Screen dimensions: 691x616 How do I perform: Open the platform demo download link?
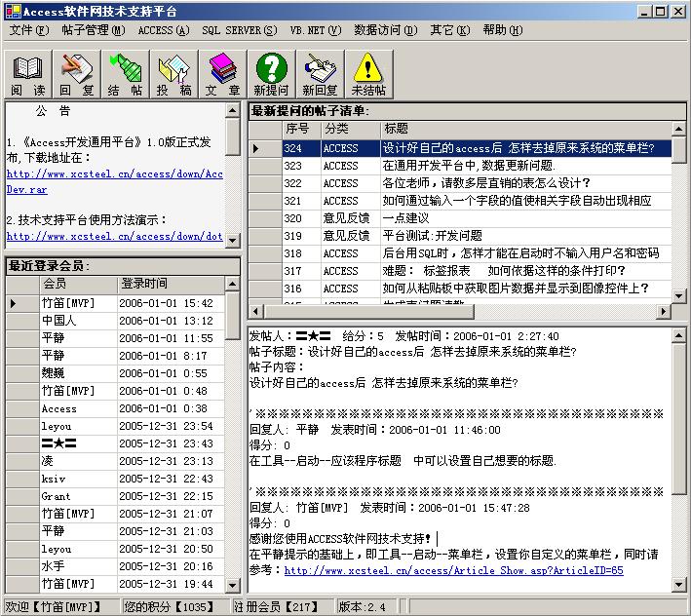(x=115, y=236)
